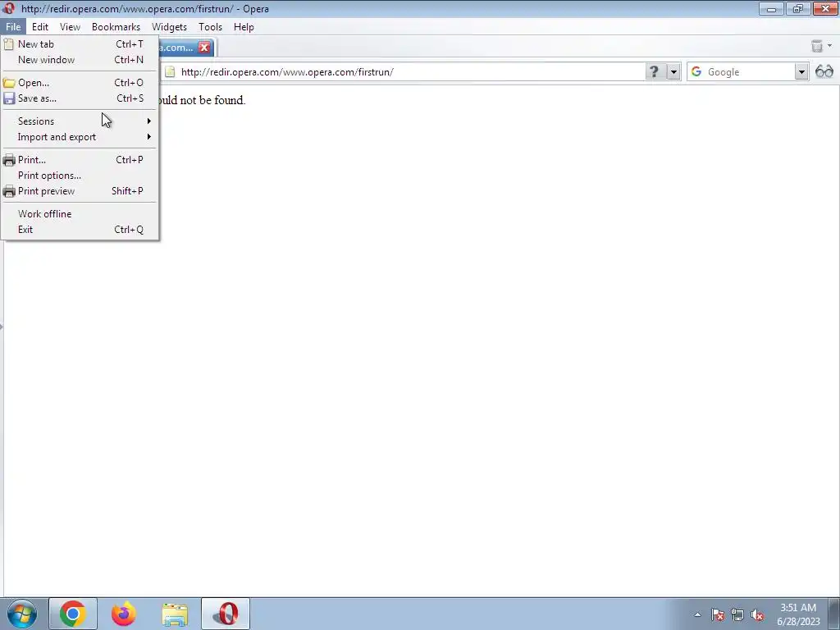Click the question mark security button
Viewport: 840px width, 630px height.
[654, 72]
